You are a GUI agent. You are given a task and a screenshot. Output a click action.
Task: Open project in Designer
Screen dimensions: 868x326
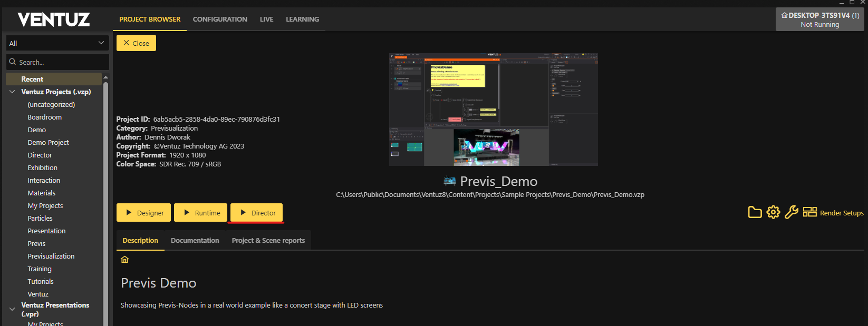(143, 213)
